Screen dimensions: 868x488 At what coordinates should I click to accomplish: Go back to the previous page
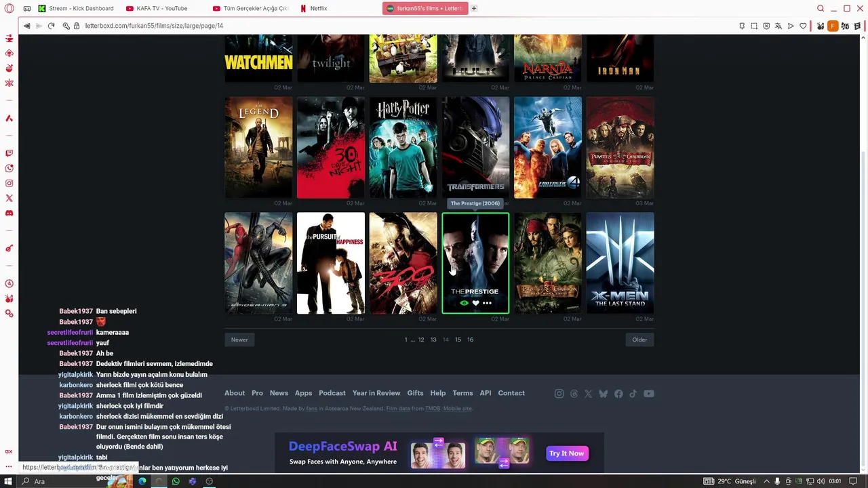[26, 26]
